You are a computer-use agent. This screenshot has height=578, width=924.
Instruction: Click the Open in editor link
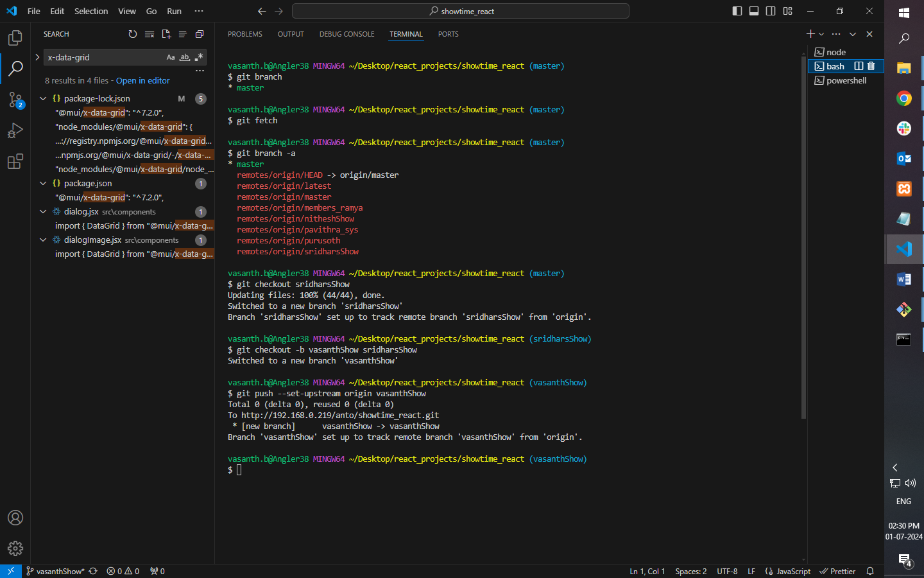(x=142, y=80)
